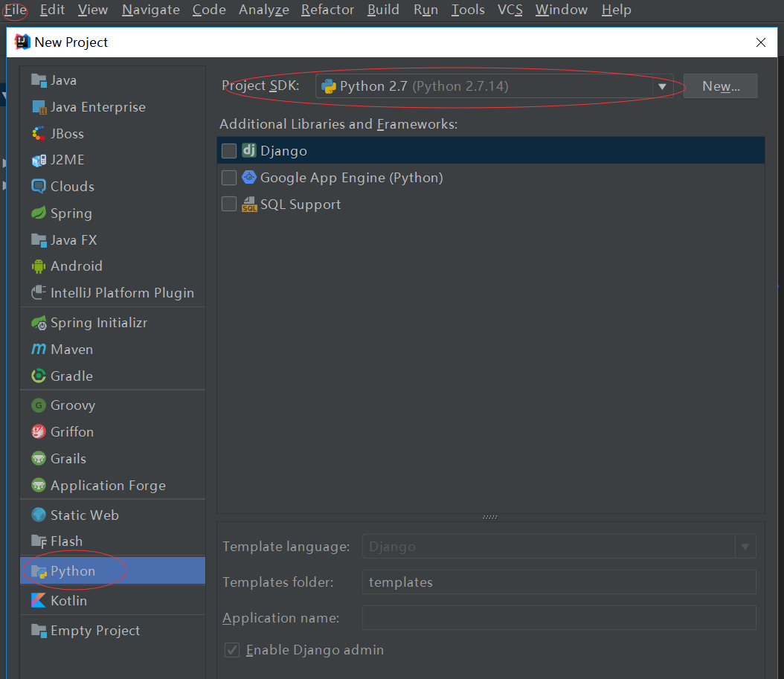Pick the Grails icon
784x679 pixels.
(x=39, y=459)
